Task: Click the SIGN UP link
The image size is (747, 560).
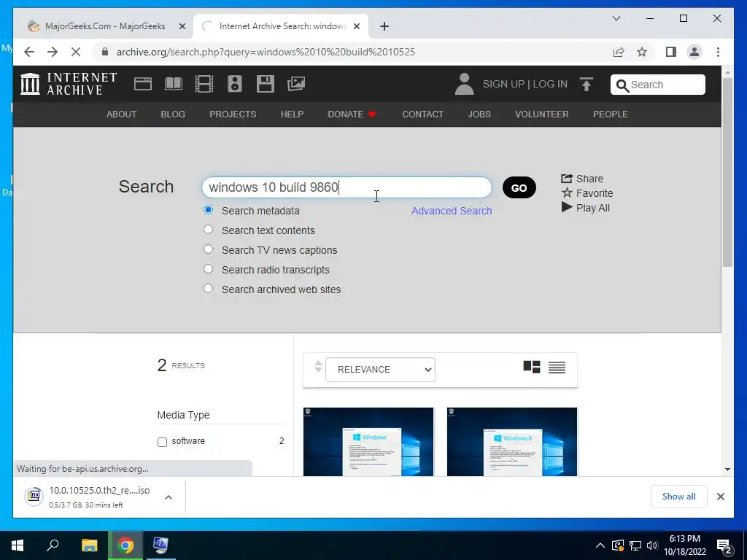Action: click(x=503, y=85)
